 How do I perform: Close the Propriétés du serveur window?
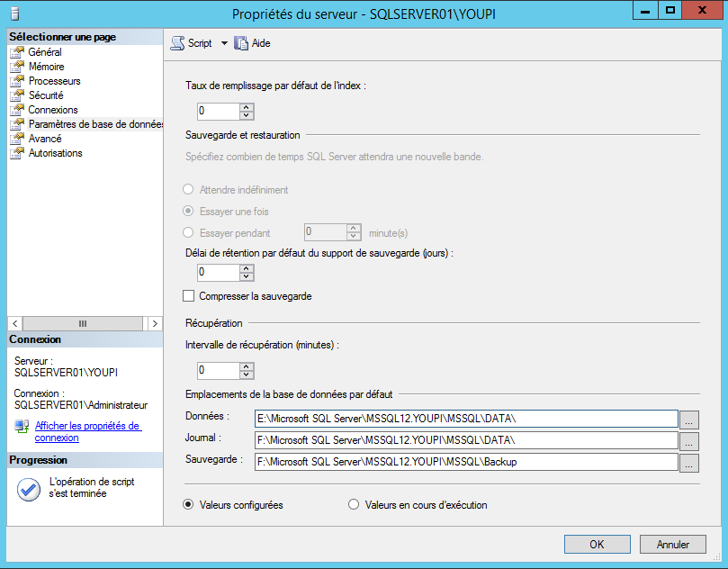(703, 11)
